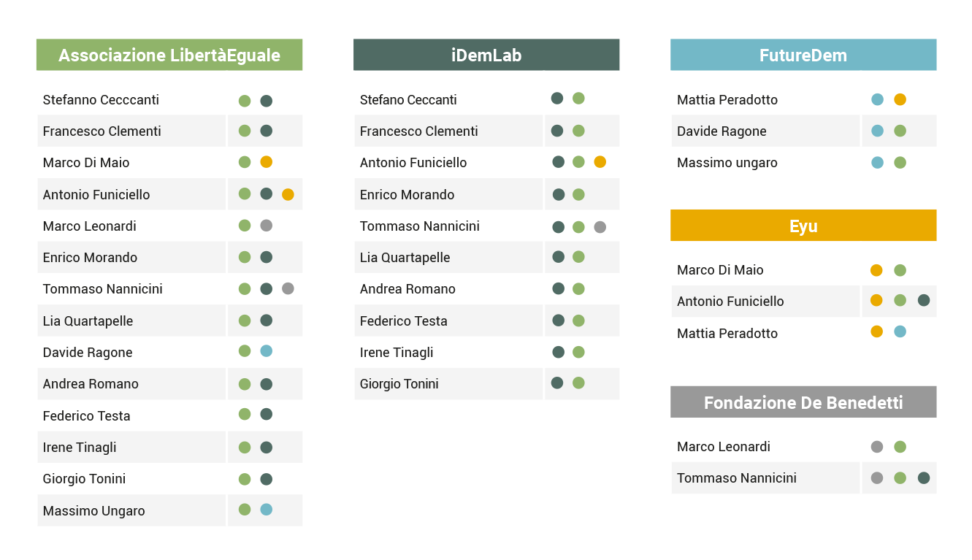Click the grey dot in the iDemLab Tommaso Nannicini row

click(600, 227)
